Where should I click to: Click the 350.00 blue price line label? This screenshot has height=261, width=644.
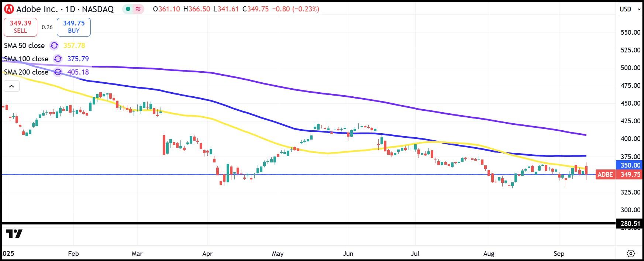click(630, 165)
